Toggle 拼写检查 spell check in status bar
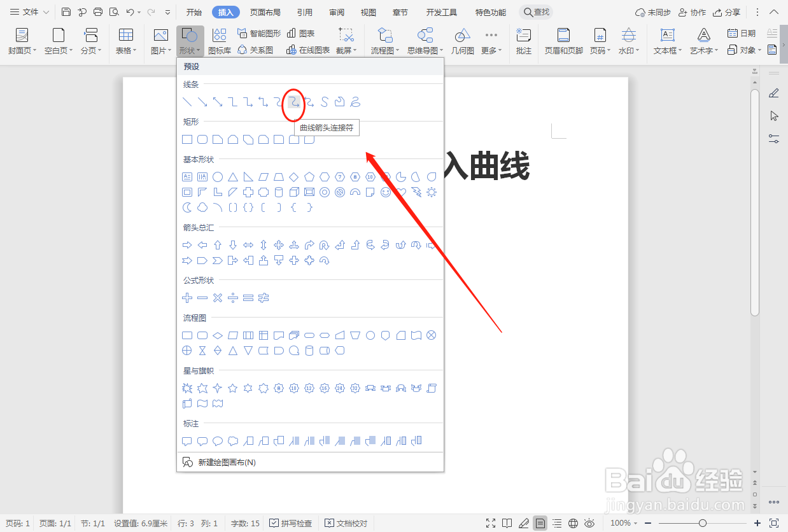 click(291, 523)
